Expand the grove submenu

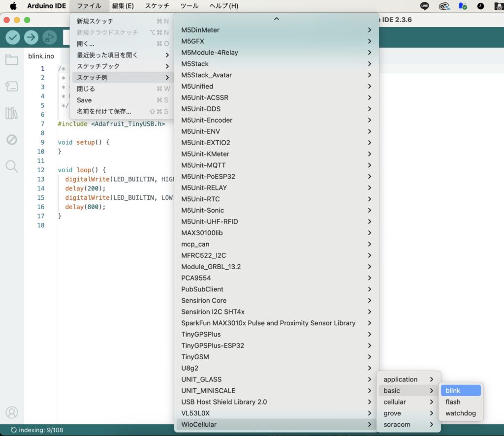[409, 413]
